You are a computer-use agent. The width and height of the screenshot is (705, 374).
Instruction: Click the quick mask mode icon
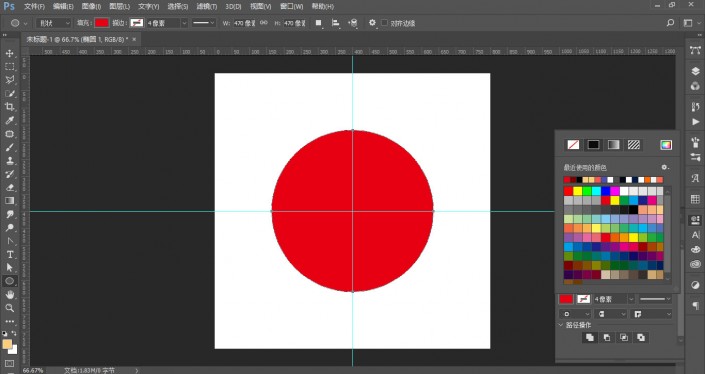9,363
